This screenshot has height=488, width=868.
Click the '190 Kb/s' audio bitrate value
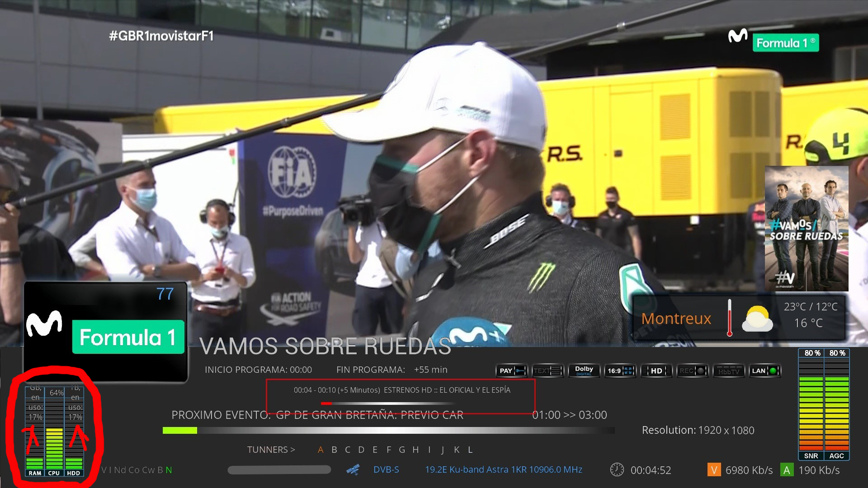click(819, 470)
